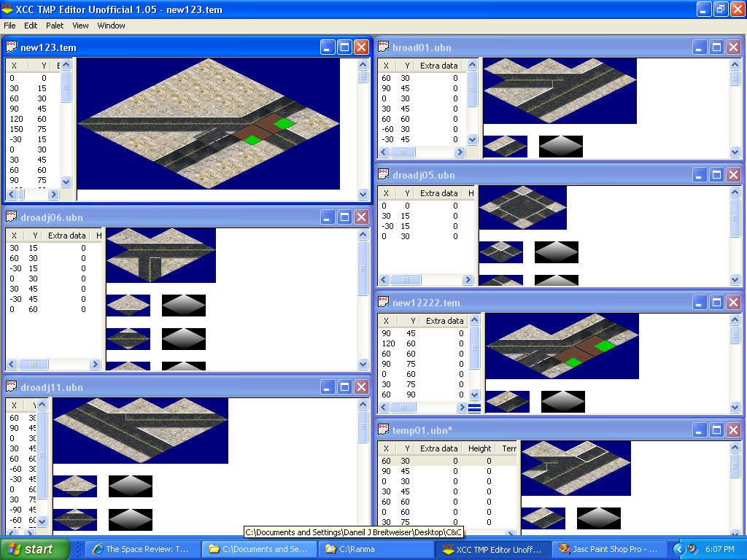Click the Windows Start button
The image size is (747, 560).
click(x=35, y=549)
